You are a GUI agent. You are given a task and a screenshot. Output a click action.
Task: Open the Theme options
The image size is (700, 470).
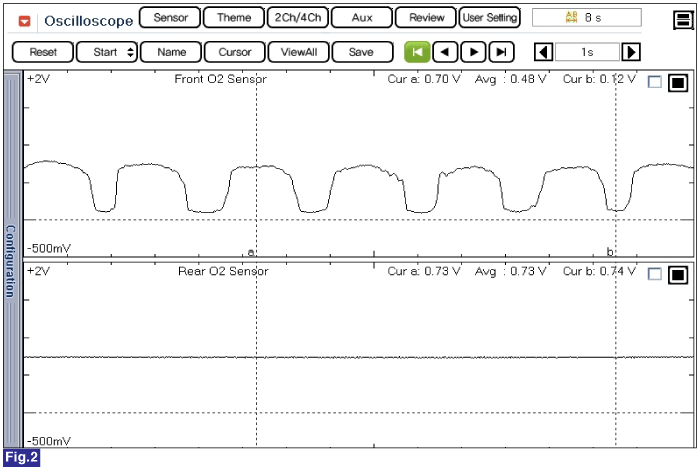coord(233,18)
